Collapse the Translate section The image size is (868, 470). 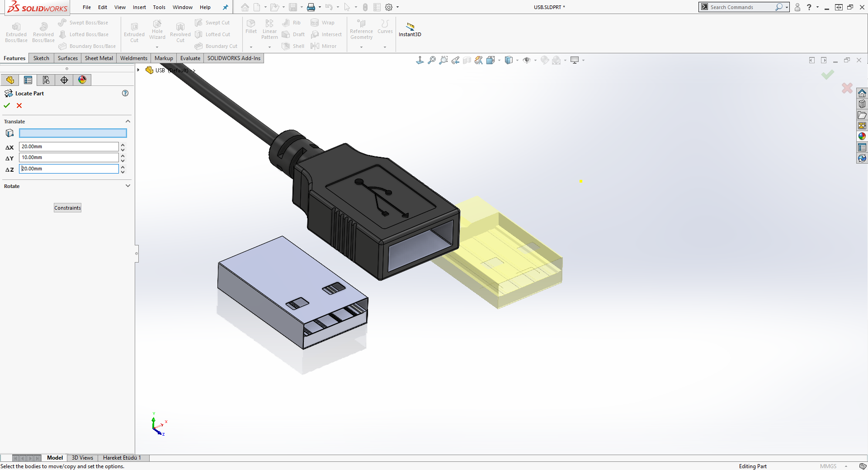click(x=127, y=121)
